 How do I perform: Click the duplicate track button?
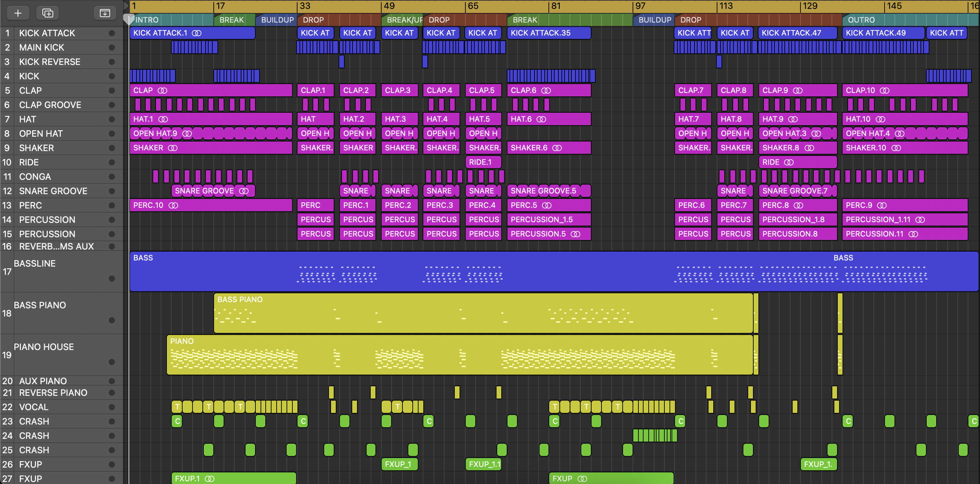click(47, 13)
